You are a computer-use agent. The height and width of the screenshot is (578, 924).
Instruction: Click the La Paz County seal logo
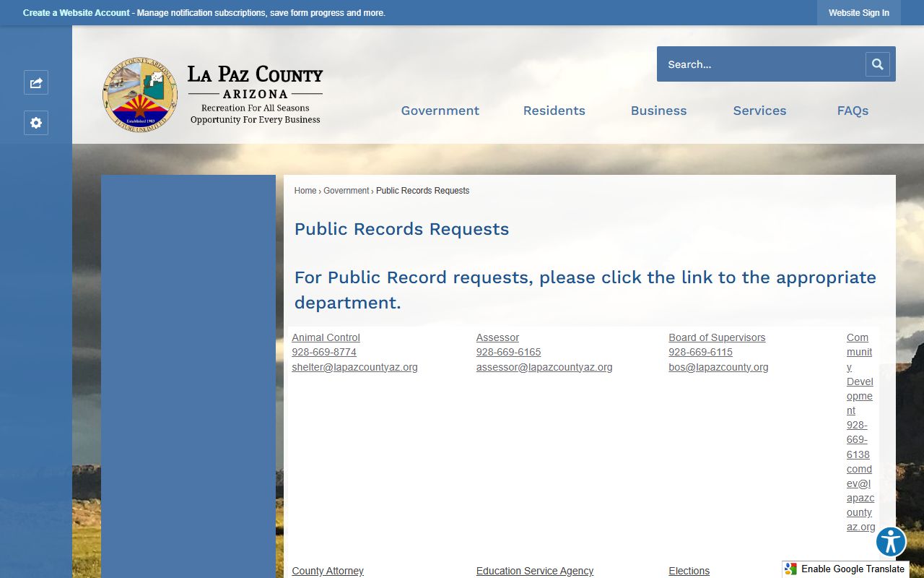[140, 94]
